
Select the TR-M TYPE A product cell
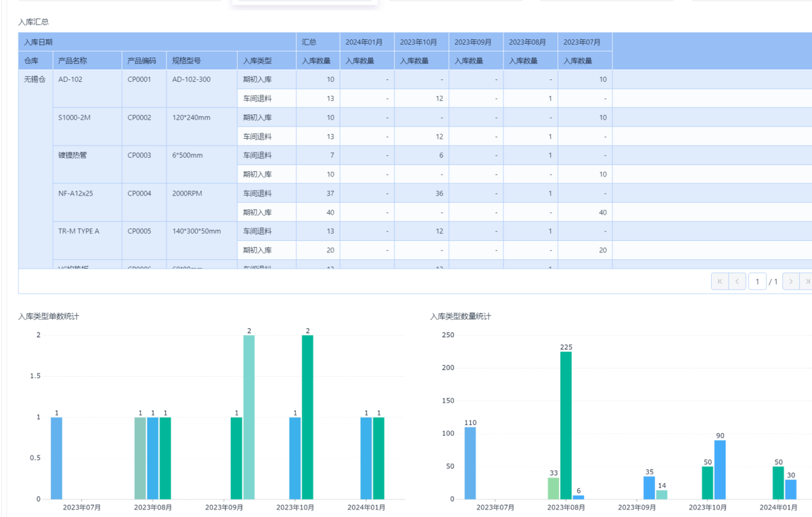[x=88, y=240]
